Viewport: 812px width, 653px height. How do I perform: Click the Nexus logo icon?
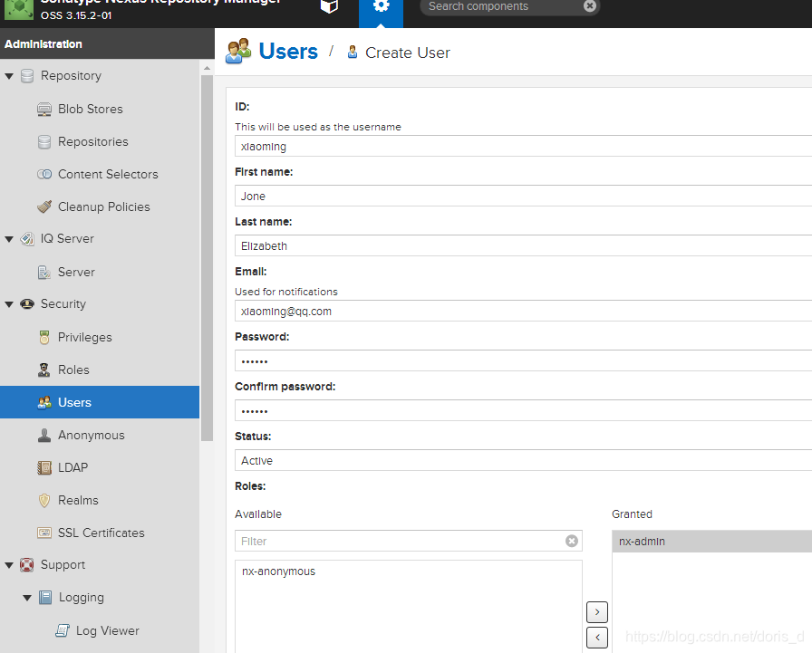click(x=19, y=10)
